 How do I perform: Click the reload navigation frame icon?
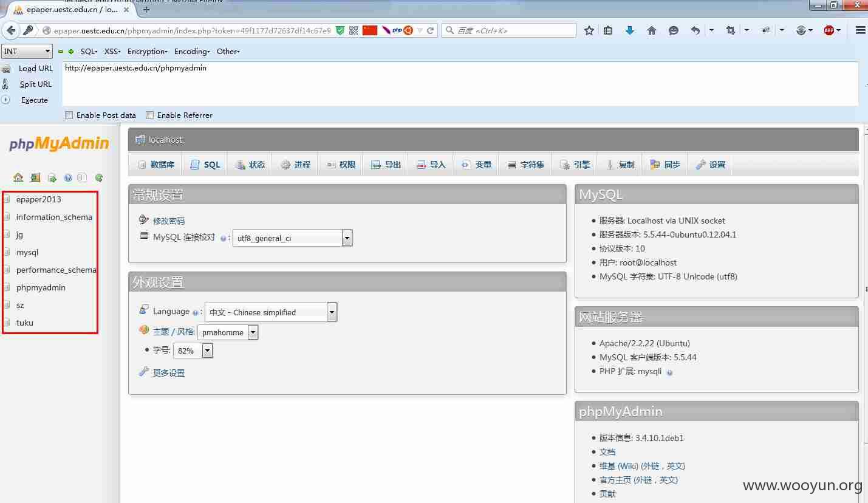98,177
